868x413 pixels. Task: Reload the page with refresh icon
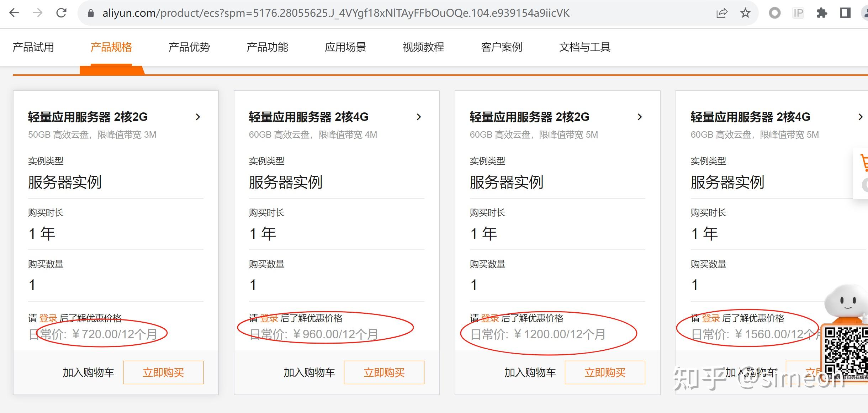pyautogui.click(x=62, y=13)
